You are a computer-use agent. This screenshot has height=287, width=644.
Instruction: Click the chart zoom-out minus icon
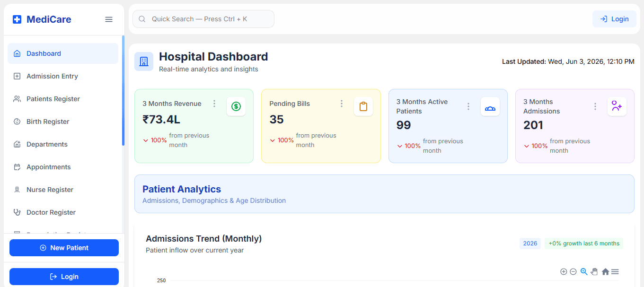573,272
